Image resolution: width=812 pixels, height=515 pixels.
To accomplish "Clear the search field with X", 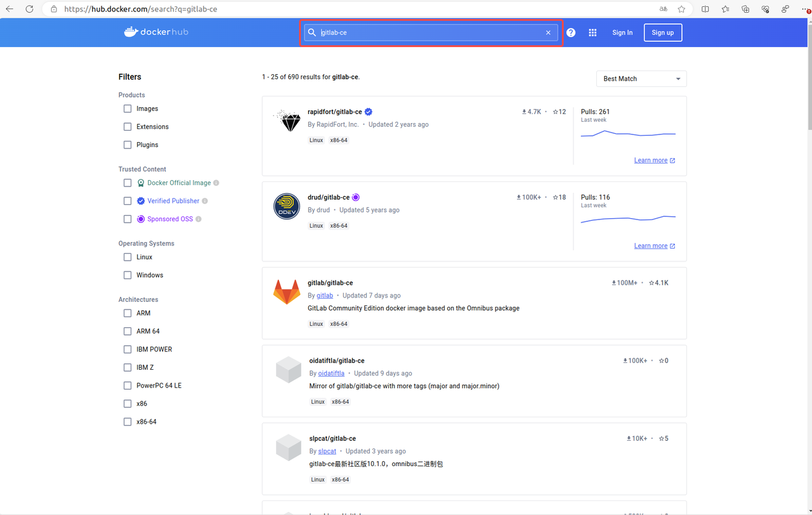I will [548, 32].
